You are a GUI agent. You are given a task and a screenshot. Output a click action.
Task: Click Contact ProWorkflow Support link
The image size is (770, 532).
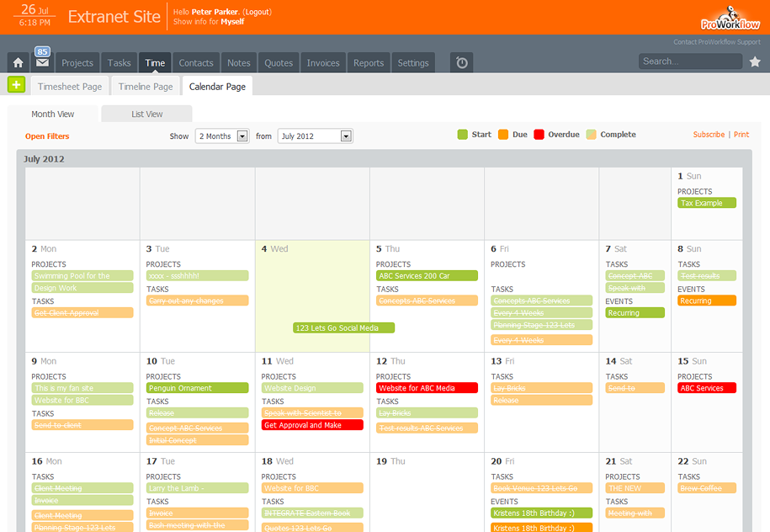pyautogui.click(x=716, y=42)
